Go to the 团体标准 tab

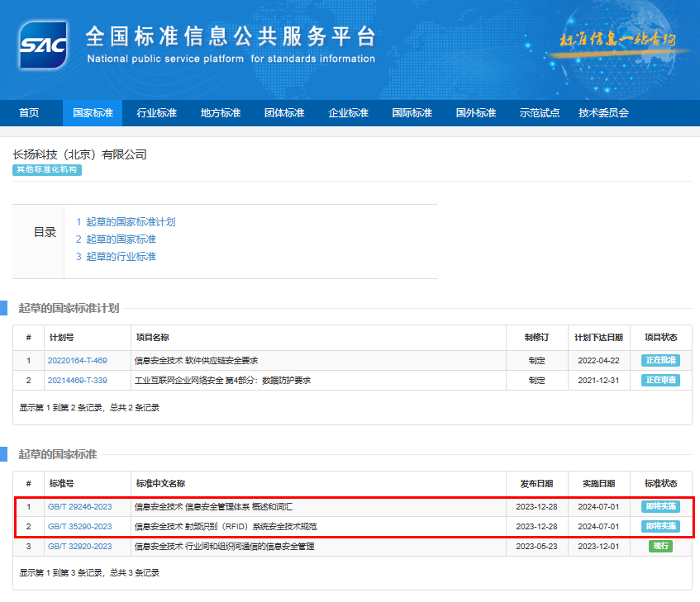pos(284,113)
